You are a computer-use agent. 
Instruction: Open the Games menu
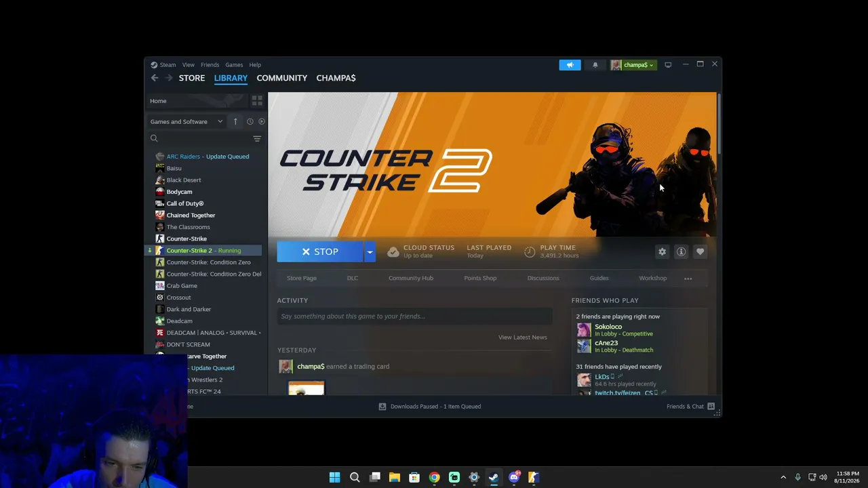click(234, 65)
